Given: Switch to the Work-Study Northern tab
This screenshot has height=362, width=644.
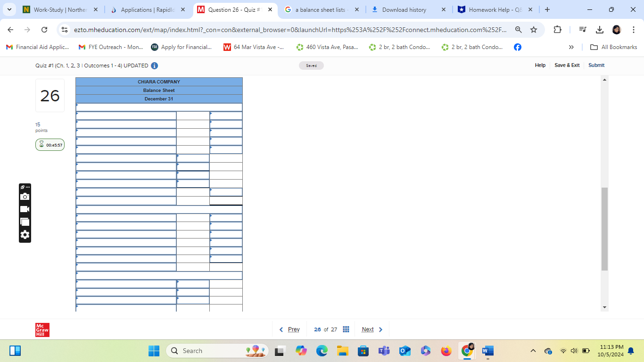Looking at the screenshot, I should [x=59, y=9].
